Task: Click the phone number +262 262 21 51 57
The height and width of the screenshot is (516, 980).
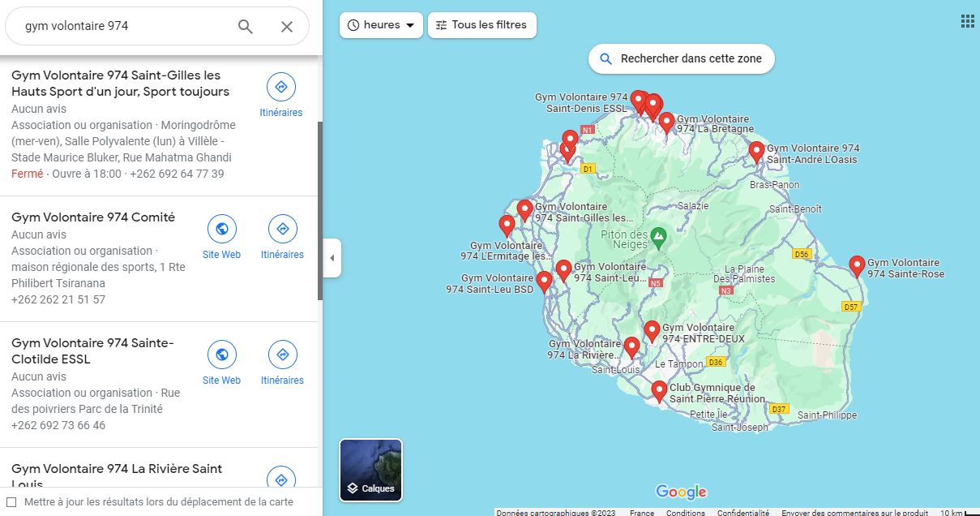Action: click(x=58, y=299)
